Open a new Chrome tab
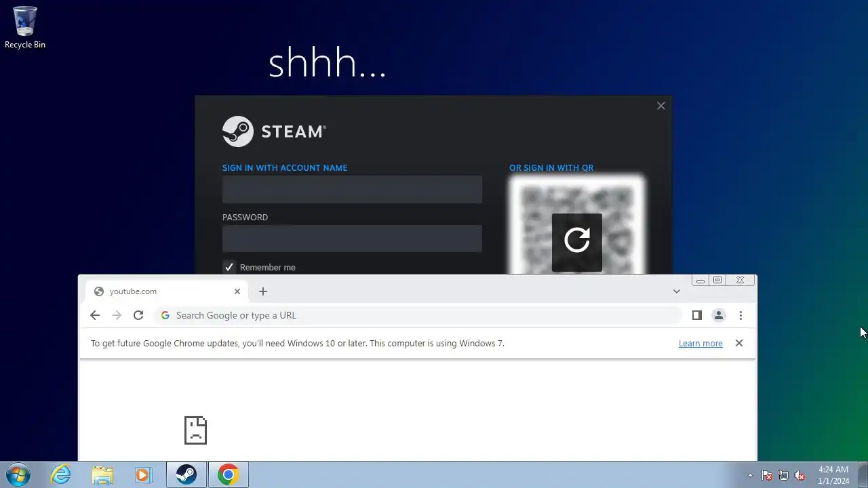This screenshot has height=488, width=868. pos(263,291)
